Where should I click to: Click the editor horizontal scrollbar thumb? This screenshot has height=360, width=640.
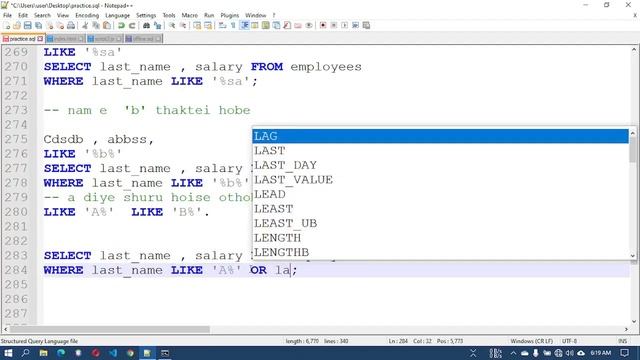pos(110,329)
